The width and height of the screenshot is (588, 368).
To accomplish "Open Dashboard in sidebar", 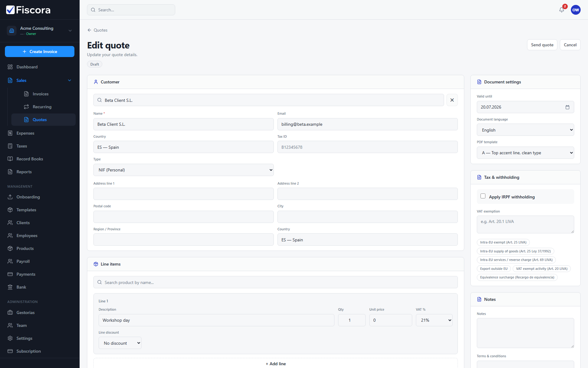I will (40, 67).
